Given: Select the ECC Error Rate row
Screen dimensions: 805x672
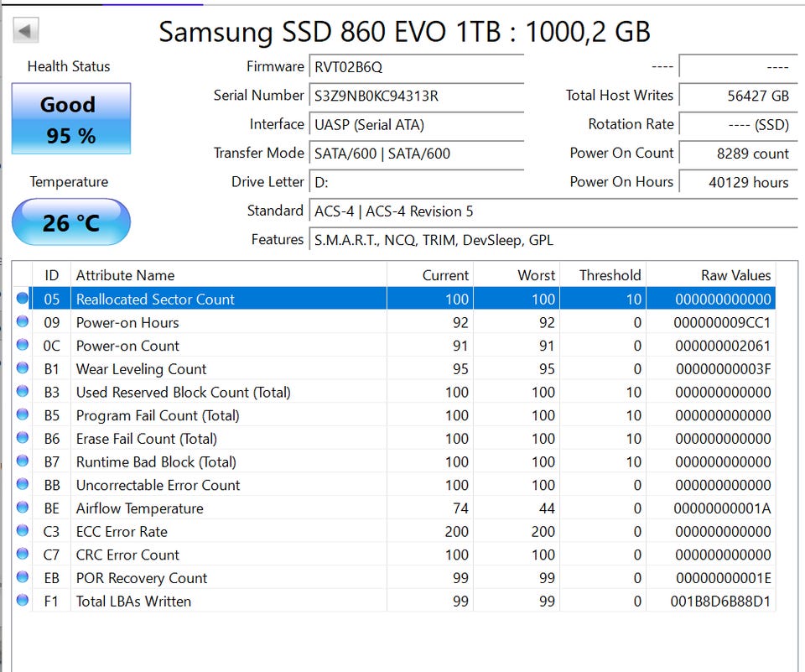Looking at the screenshot, I should point(394,531).
